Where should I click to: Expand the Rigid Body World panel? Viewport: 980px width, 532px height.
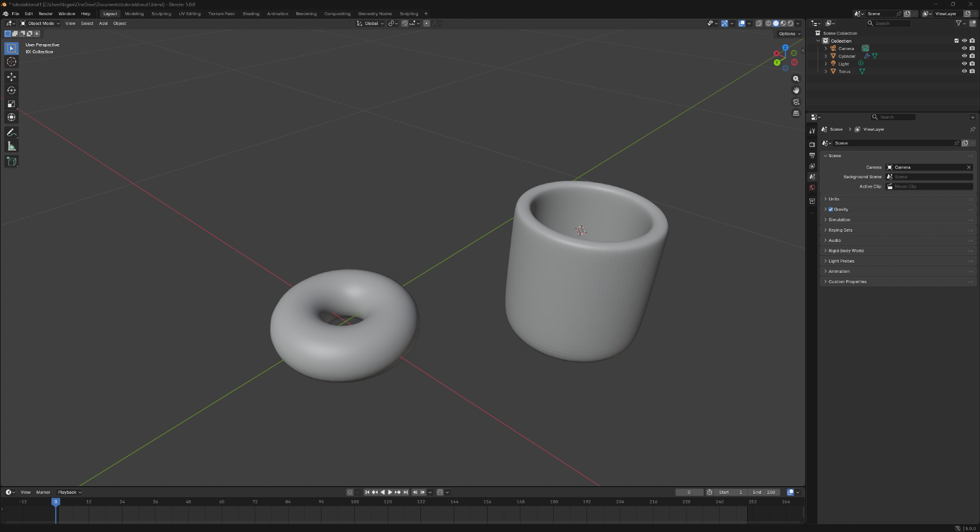pos(846,251)
